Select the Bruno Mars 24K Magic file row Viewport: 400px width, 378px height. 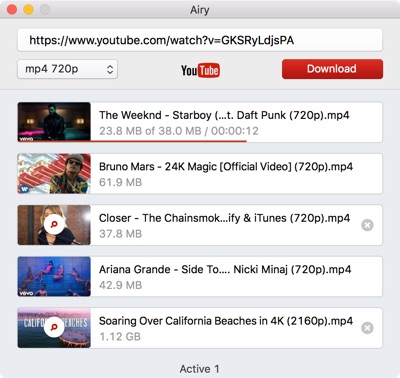[200, 174]
